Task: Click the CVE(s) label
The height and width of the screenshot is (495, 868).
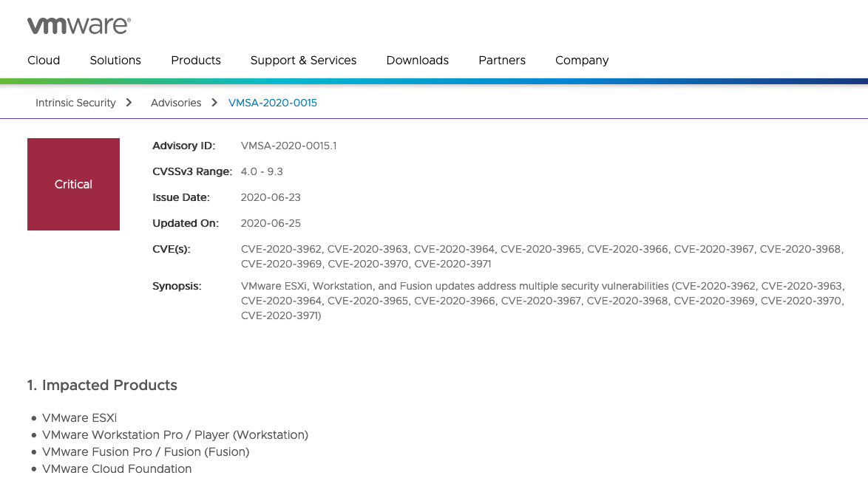Action: (x=171, y=250)
